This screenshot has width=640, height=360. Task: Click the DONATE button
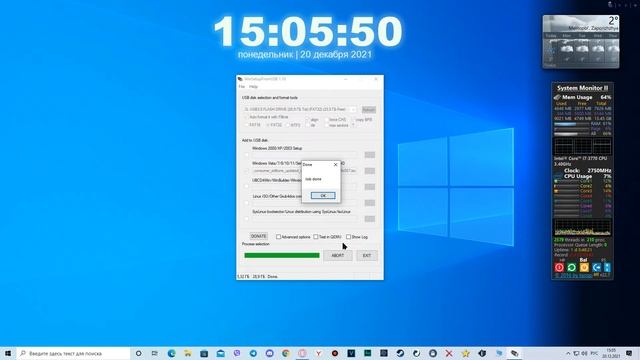click(258, 236)
